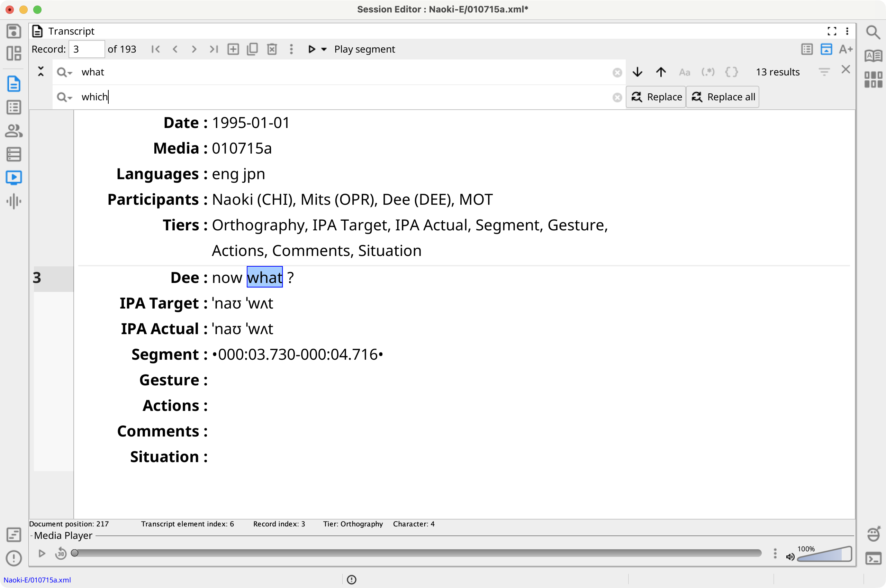886x588 pixels.
Task: Click the replay 30 seconds button
Action: [61, 553]
